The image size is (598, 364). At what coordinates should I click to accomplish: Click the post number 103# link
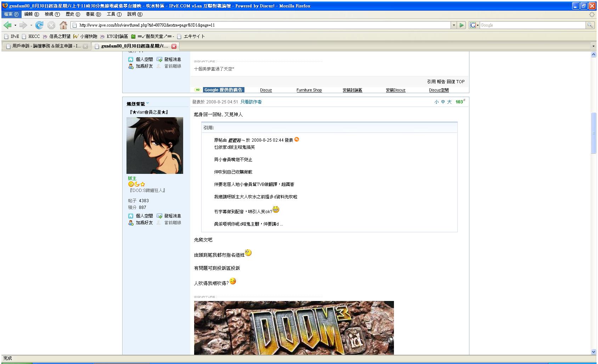tap(460, 102)
